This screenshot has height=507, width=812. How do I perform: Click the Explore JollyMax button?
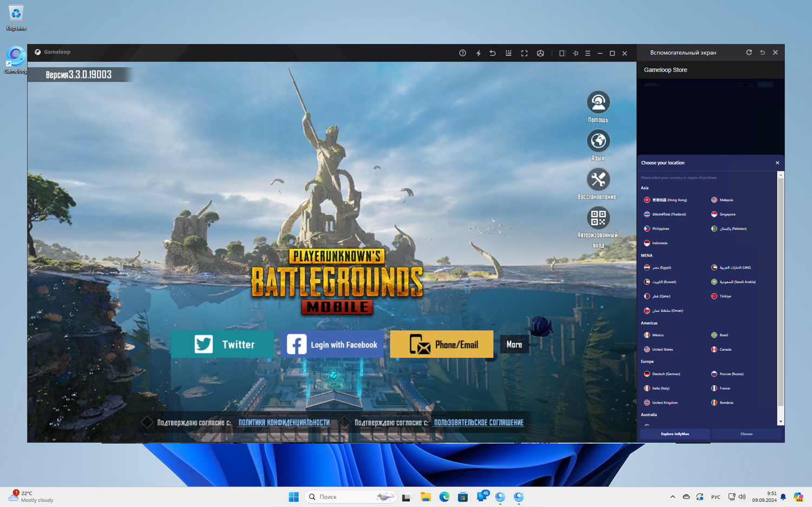tap(675, 434)
